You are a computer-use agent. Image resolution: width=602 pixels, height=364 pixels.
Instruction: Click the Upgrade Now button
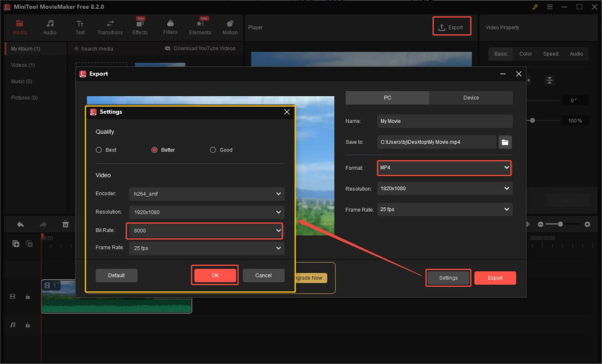[311, 278]
